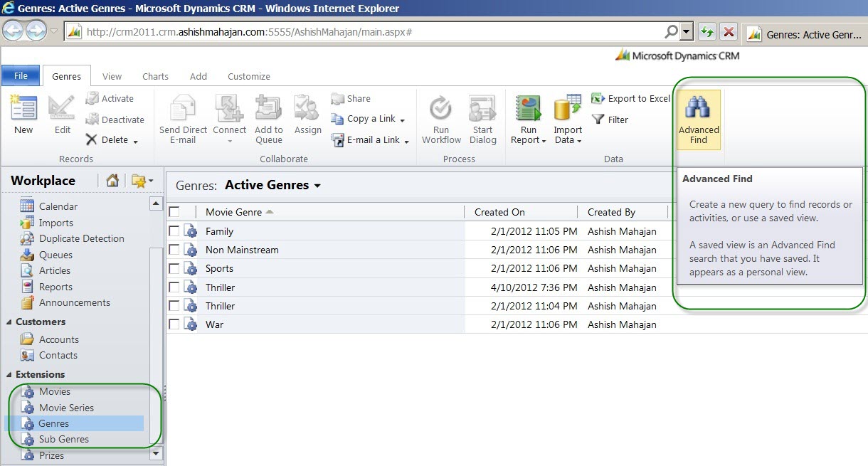This screenshot has width=868, height=466.
Task: Open Movie Series under Extensions
Action: point(66,408)
